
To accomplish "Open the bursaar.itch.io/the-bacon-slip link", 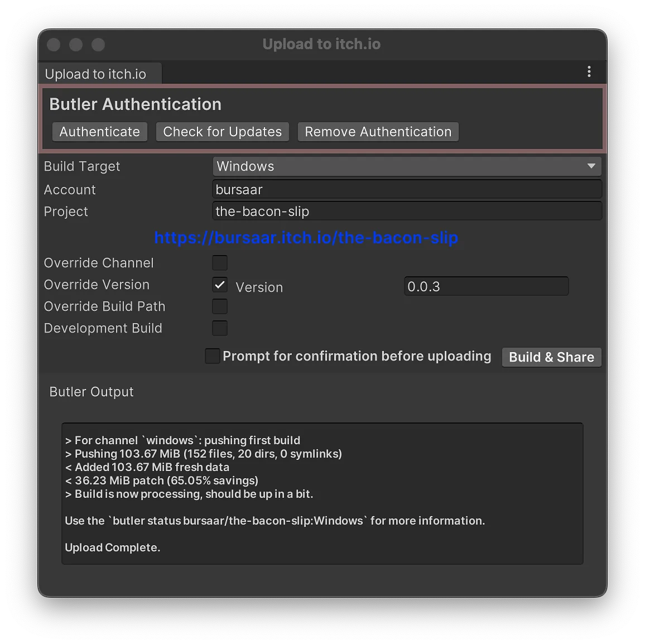I will [306, 238].
